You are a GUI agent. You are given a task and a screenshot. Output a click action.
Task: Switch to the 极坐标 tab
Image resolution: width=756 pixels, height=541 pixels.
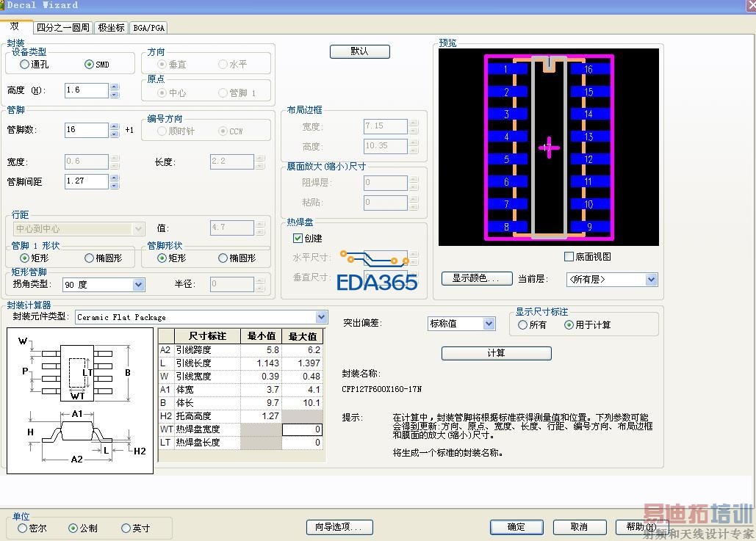[x=111, y=27]
